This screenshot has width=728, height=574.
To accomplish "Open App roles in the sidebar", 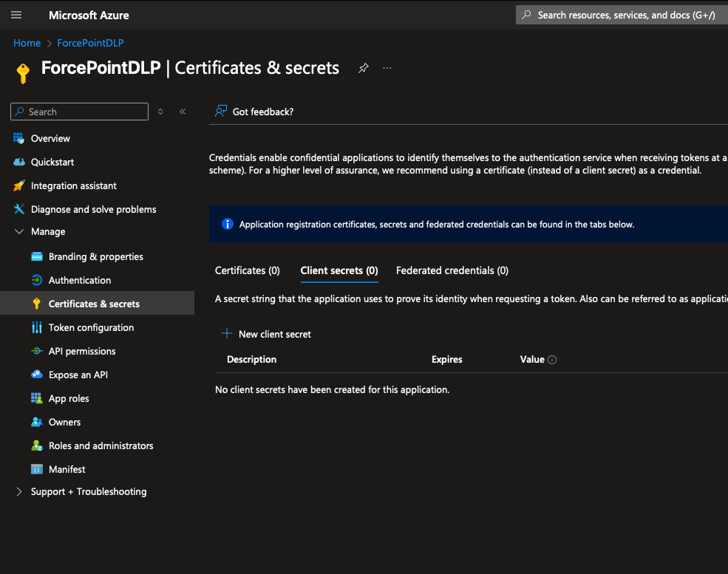I will coord(69,398).
